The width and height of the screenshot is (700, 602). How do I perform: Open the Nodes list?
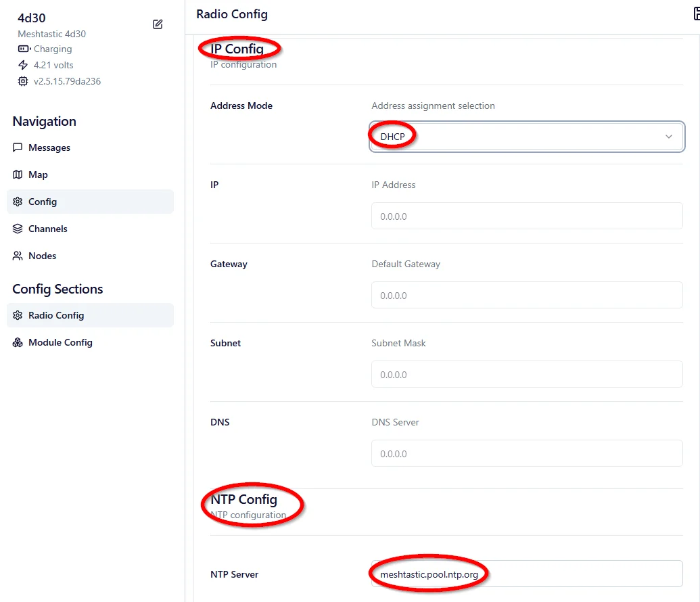tap(90, 256)
